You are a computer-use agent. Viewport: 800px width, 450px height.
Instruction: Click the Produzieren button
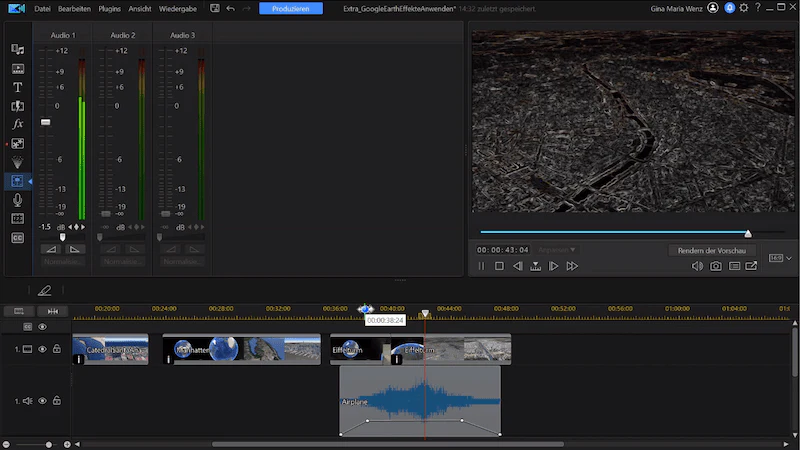coord(291,9)
